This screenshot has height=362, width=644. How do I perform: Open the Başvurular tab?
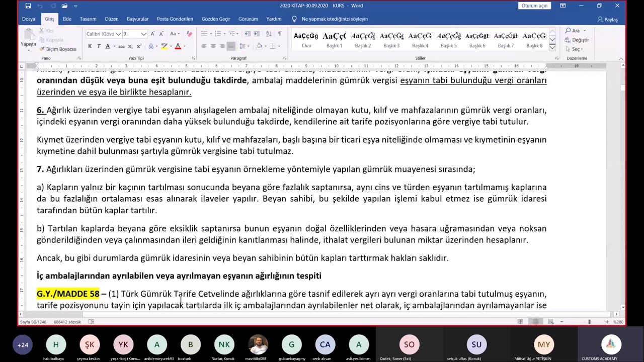[x=137, y=19]
